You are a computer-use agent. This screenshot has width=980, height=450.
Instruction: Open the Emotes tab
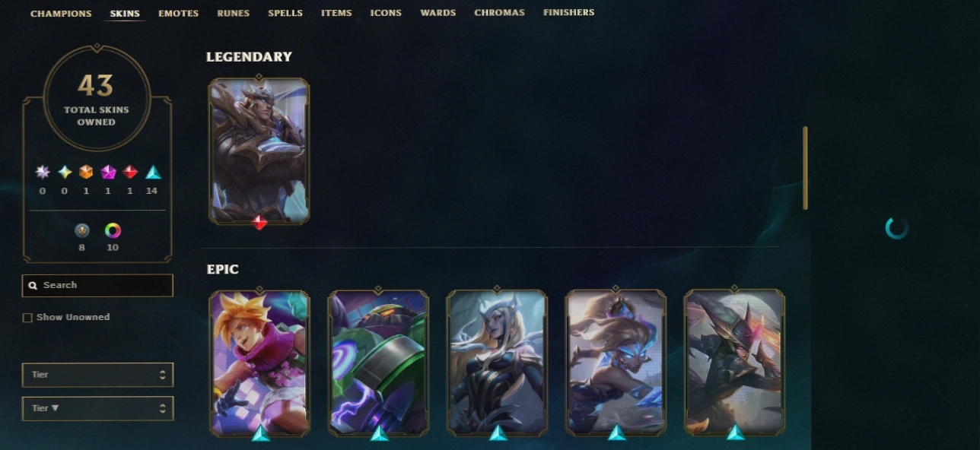tap(179, 13)
